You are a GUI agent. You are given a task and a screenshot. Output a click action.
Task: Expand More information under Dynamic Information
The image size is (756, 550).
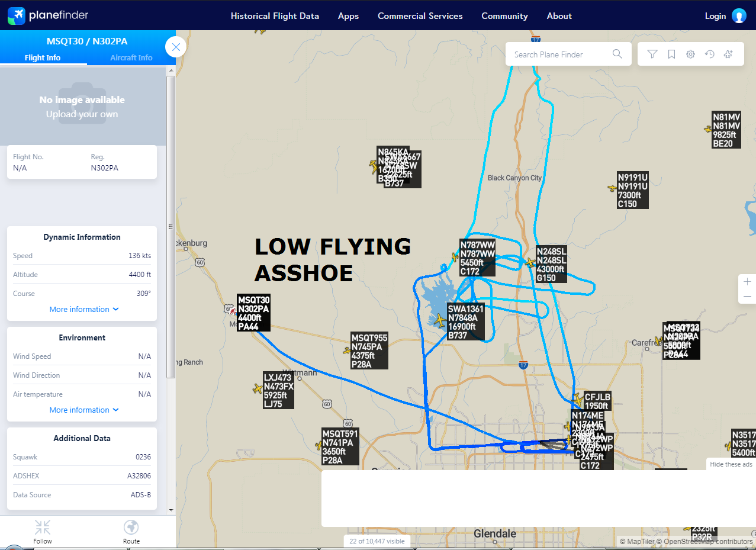tap(84, 309)
